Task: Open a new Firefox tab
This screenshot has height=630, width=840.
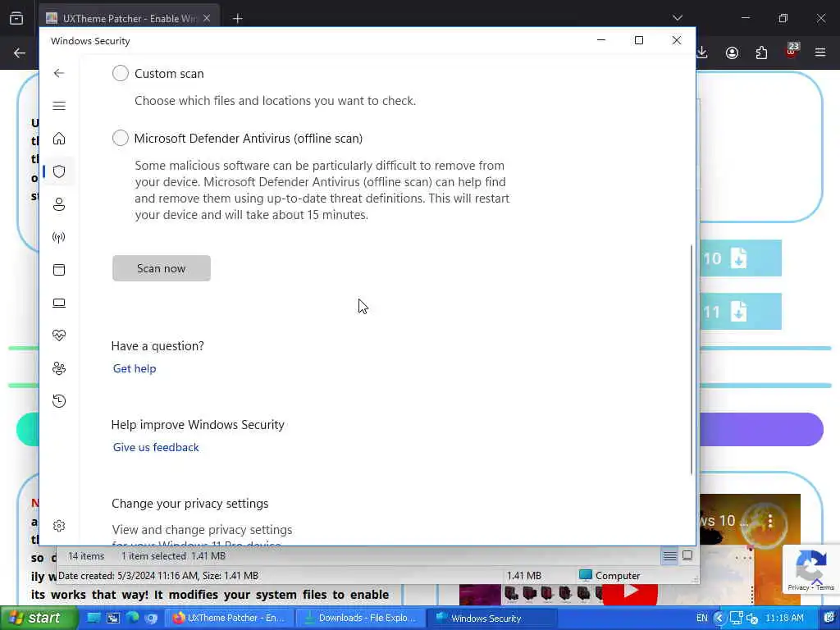Action: pyautogui.click(x=237, y=19)
